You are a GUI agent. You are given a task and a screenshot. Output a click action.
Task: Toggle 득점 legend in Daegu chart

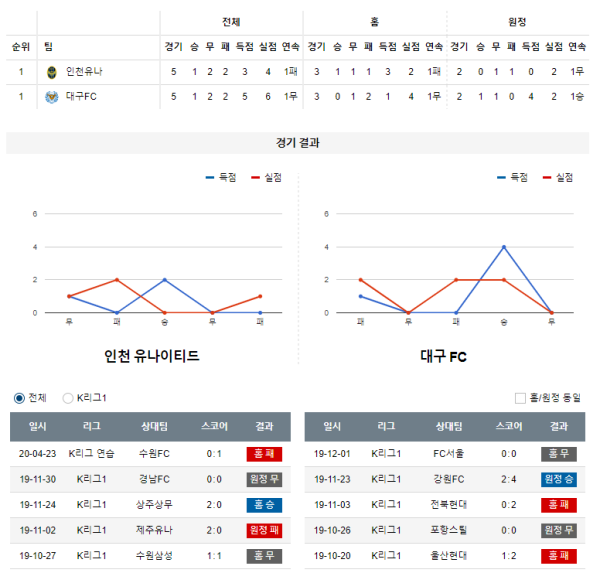tap(513, 177)
